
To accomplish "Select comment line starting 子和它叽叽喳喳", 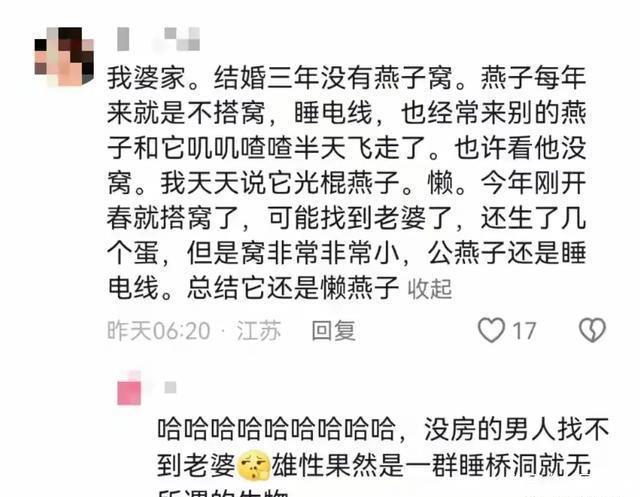I will point(347,148).
